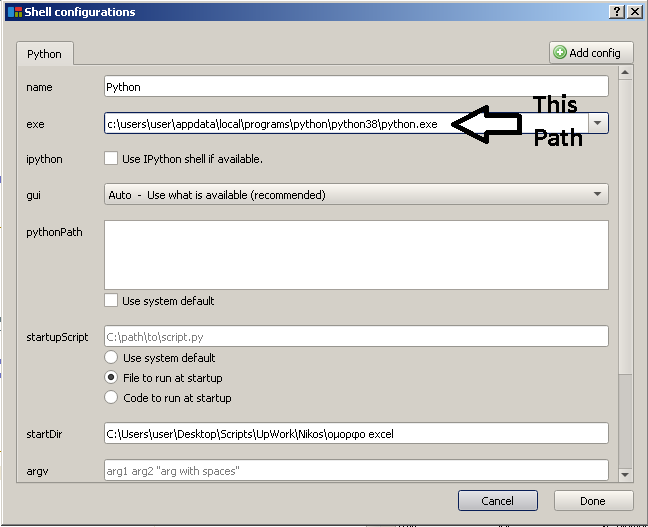This screenshot has height=527, width=648.
Task: Click the startDir input field
Action: click(x=356, y=433)
